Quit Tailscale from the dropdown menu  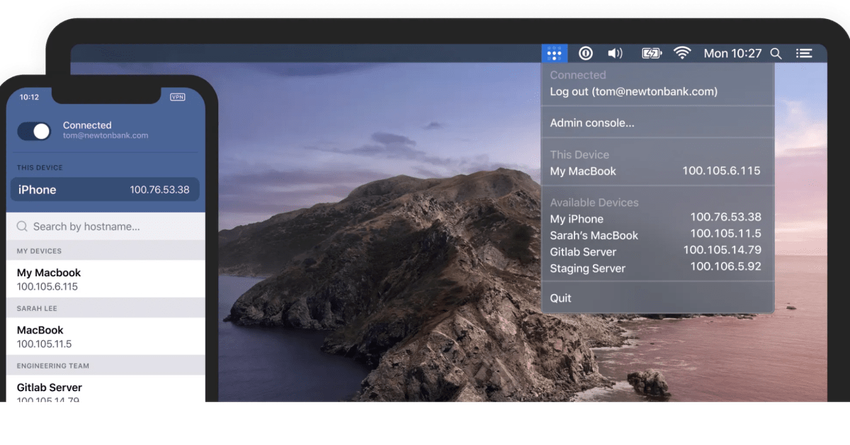coord(561,298)
